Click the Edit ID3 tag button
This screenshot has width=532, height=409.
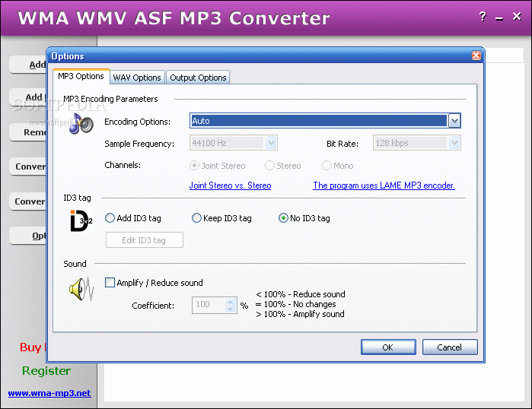(144, 240)
